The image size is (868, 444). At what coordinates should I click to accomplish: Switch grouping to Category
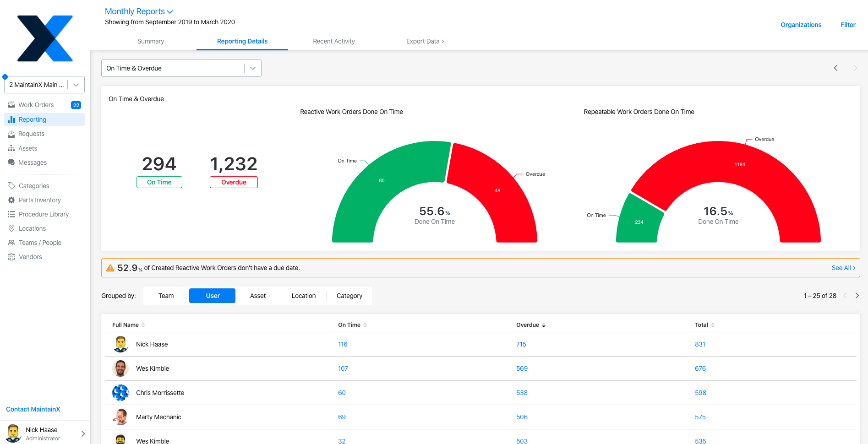point(349,296)
